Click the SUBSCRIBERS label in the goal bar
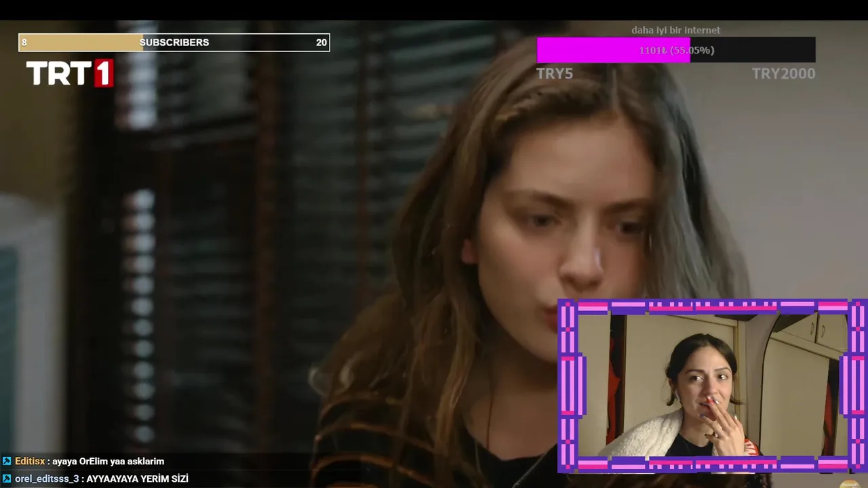 tap(174, 42)
